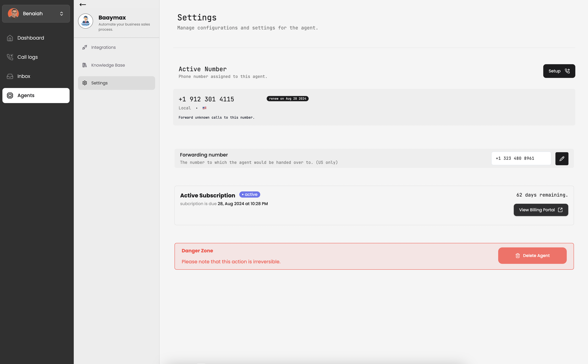
Task: Open Knowledge Base section
Action: [108, 65]
